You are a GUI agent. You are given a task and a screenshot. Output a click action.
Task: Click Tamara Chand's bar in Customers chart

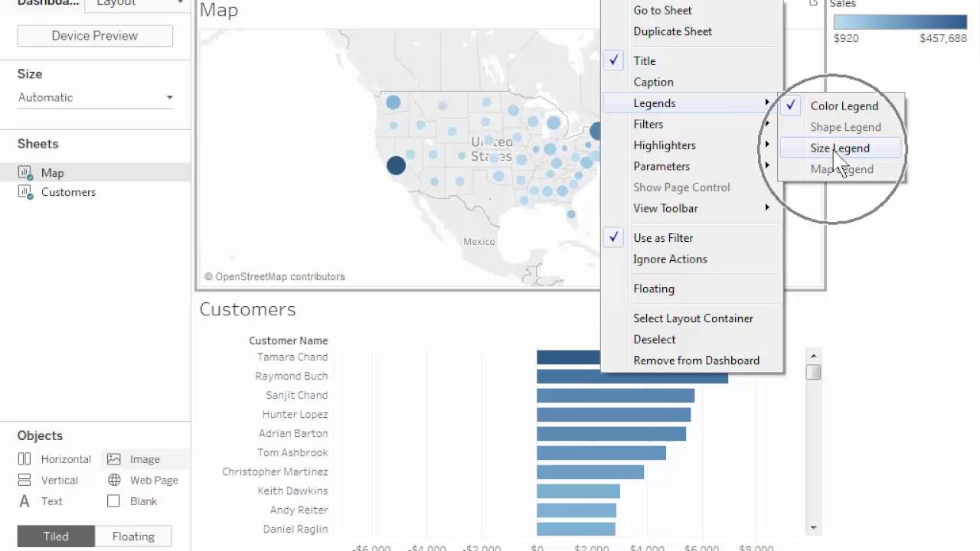pos(568,357)
